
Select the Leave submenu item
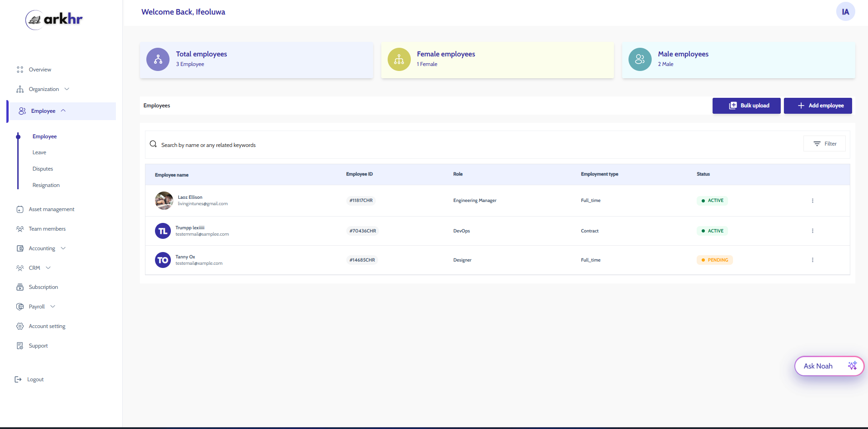pyautogui.click(x=40, y=152)
